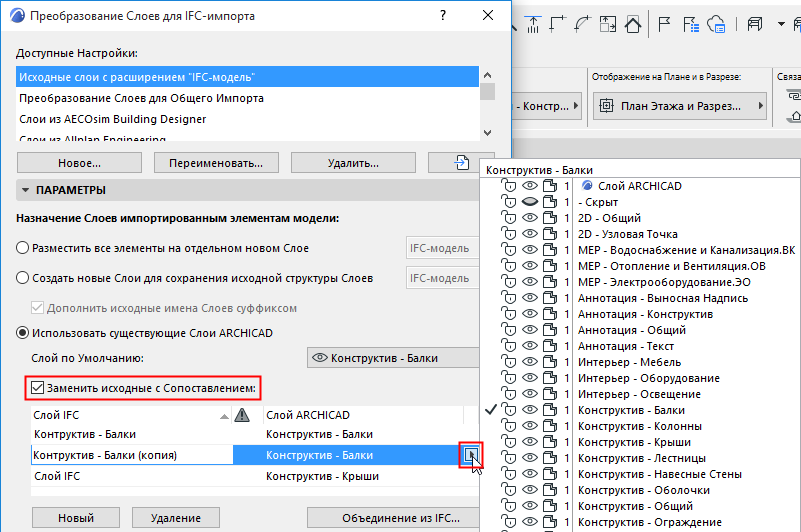Click the page icon for Интерьер - Освещение

(550, 394)
